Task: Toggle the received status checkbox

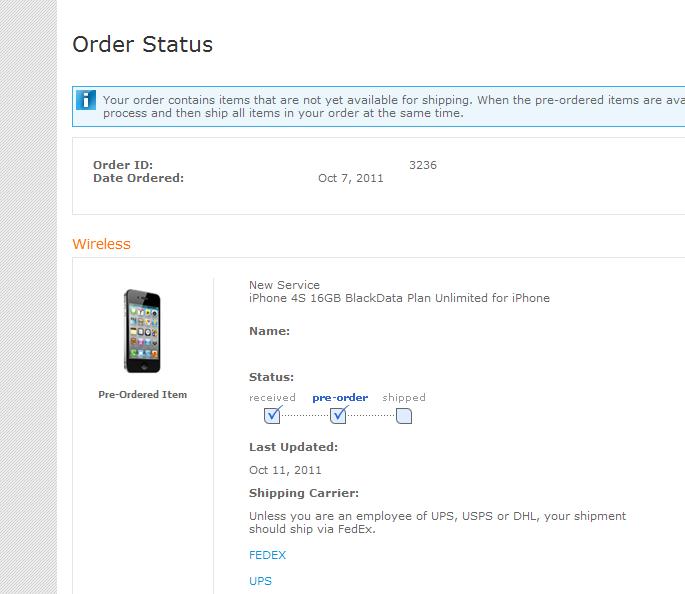Action: coord(272,415)
